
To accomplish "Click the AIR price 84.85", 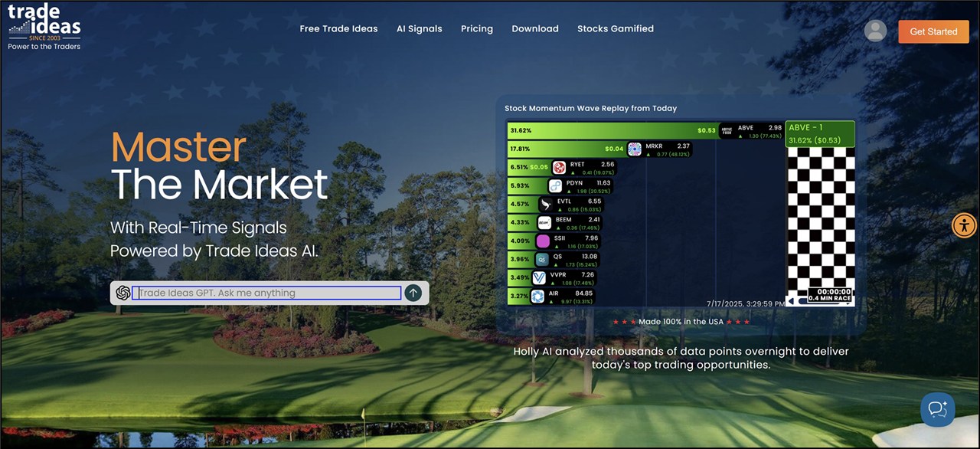I will coord(584,293).
